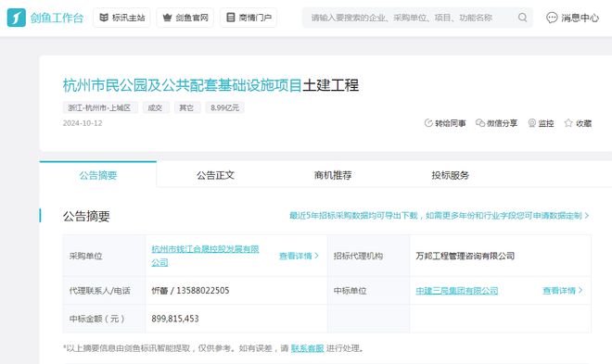Open the buyer link 杭州市钱江合晟控股发展有限公司
Viewport: 612px width, 364px height.
click(x=205, y=256)
